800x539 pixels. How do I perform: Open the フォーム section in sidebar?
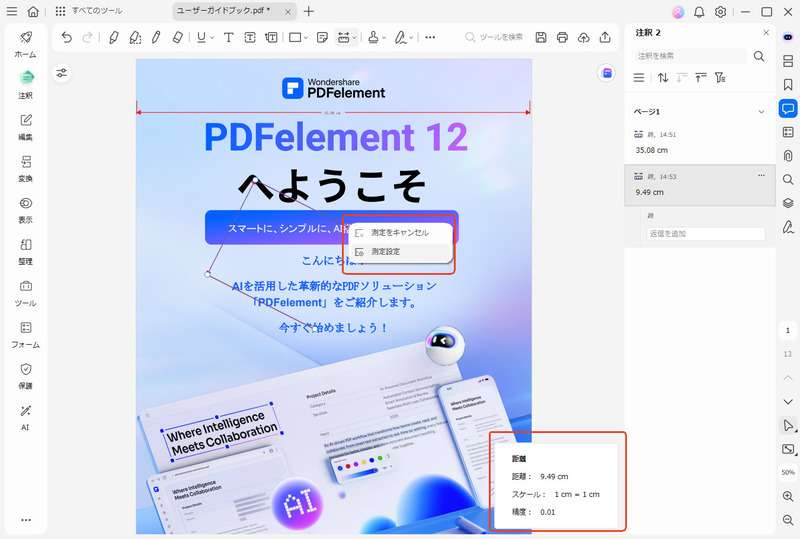coord(26,335)
